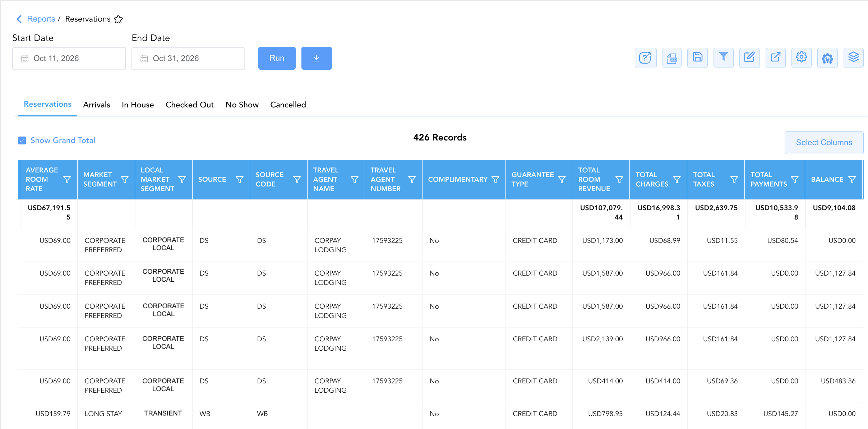
Task: Filter the Total Payments column
Action: tap(795, 179)
